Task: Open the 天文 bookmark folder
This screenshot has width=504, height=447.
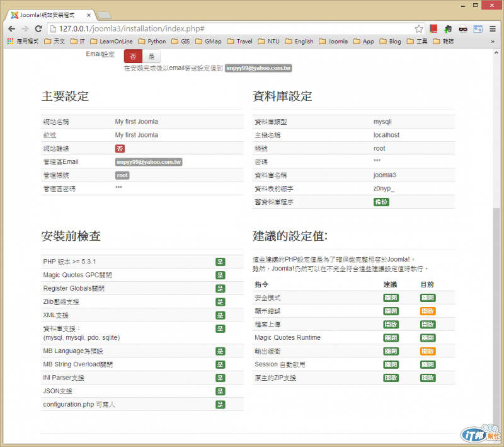Action: 55,41
